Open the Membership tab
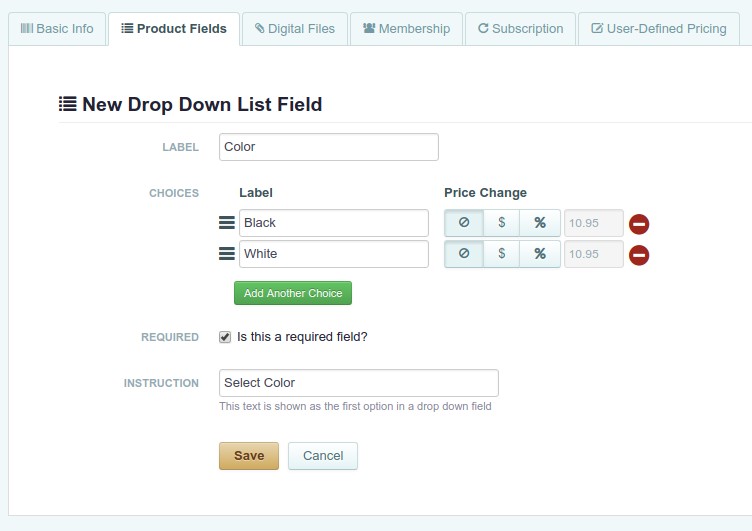The image size is (752, 531). (406, 29)
